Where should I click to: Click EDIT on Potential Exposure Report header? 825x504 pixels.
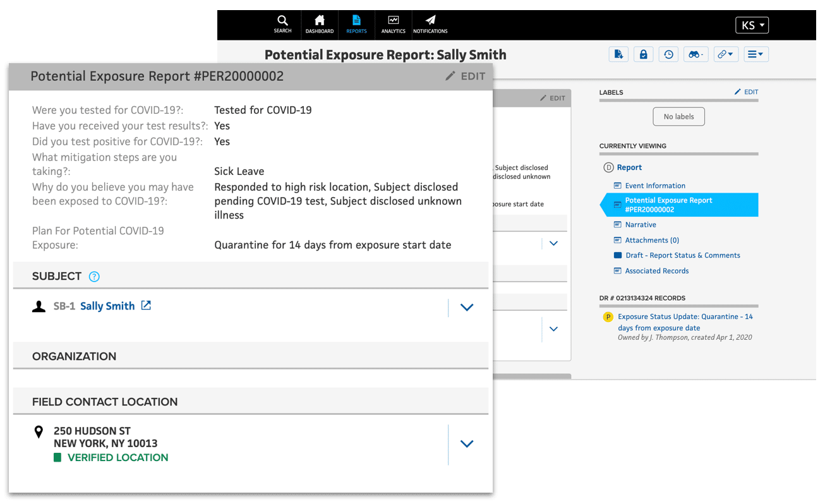(x=466, y=76)
